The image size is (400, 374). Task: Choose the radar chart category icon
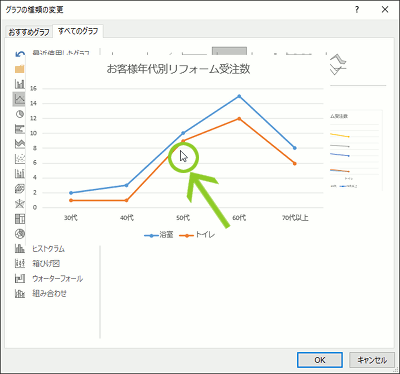20,203
